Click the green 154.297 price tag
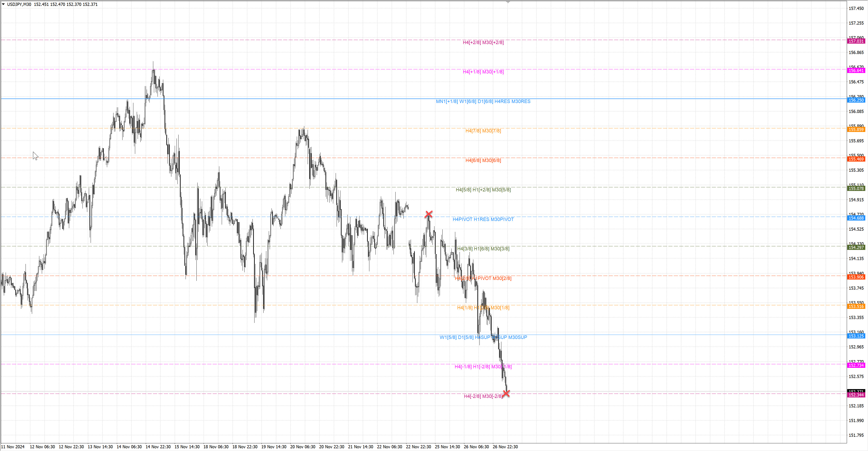 [856, 248]
